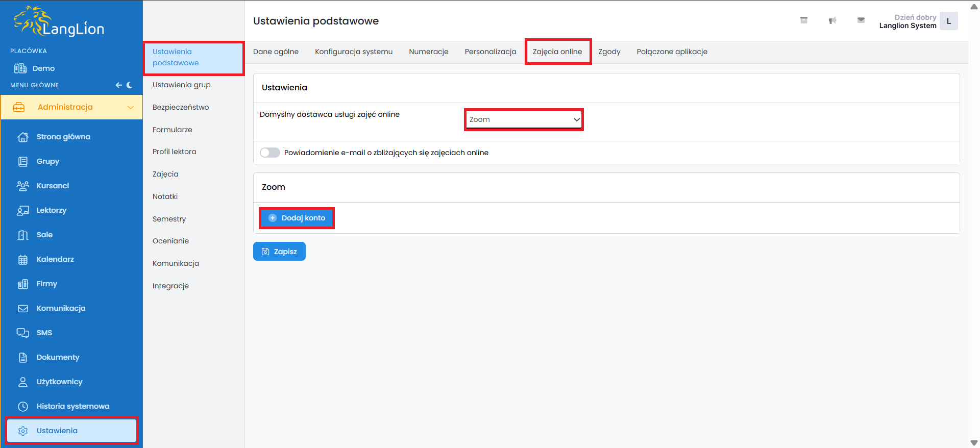Collapse sidebar with the left arrow icon
The width and height of the screenshot is (980, 448).
coord(118,85)
